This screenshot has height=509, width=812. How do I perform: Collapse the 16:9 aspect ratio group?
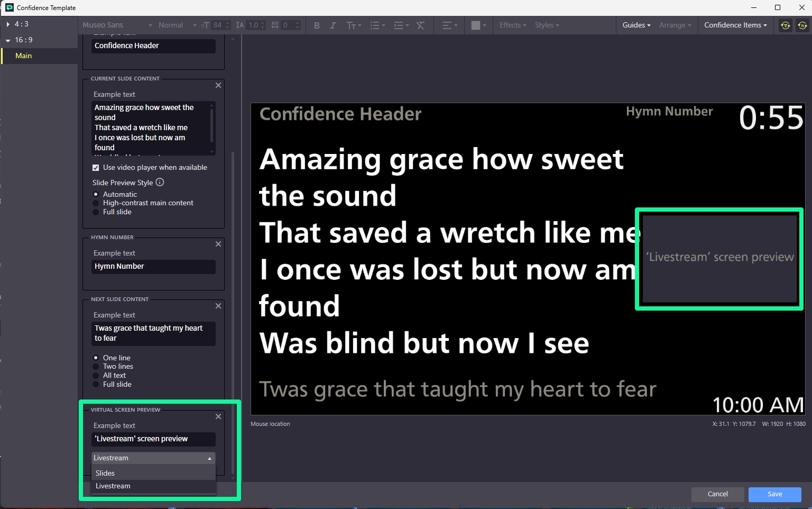[x=8, y=40]
